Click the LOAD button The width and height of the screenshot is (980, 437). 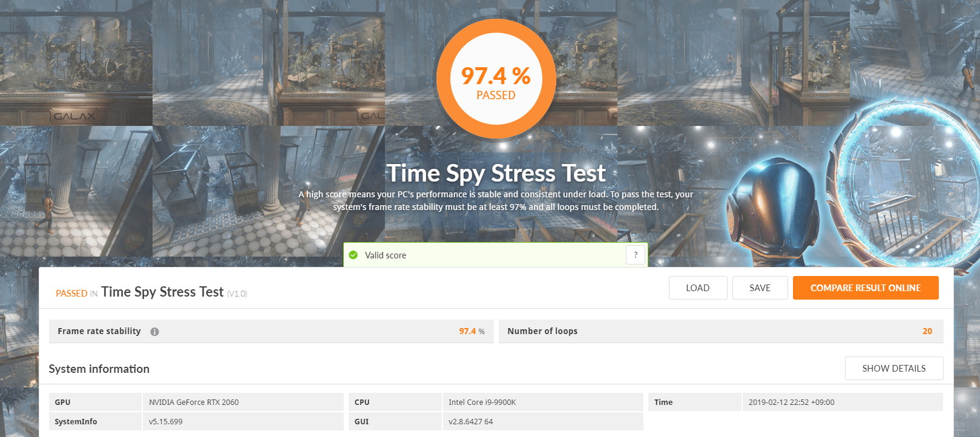[698, 288]
